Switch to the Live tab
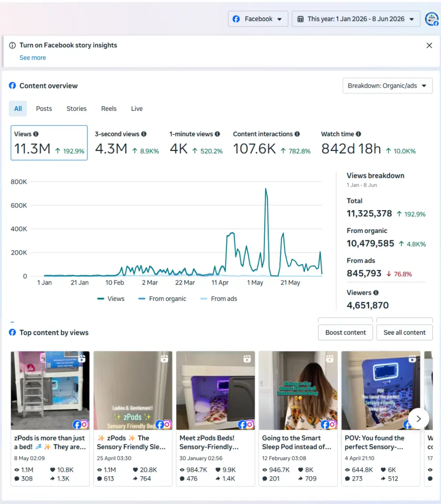The height and width of the screenshot is (504, 441). [137, 109]
